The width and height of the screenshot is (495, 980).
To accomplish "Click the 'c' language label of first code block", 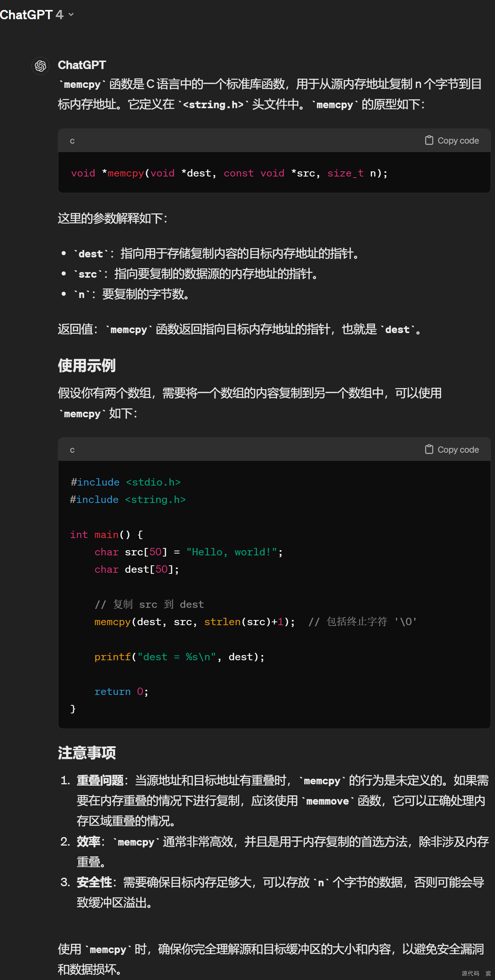I will coord(72,141).
